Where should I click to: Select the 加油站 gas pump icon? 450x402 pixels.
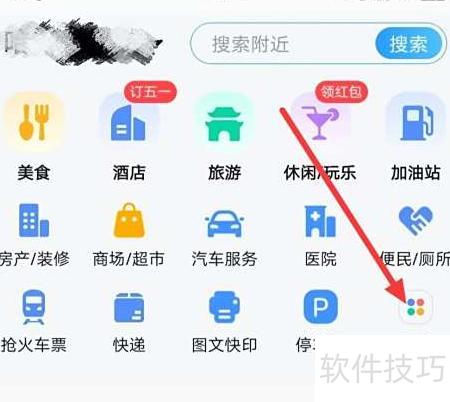(415, 122)
